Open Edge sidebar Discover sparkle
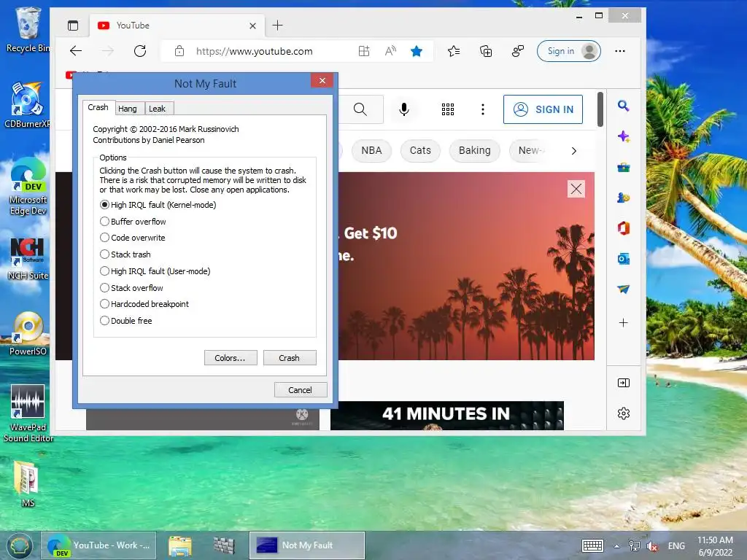Image resolution: width=747 pixels, height=560 pixels. 623,136
